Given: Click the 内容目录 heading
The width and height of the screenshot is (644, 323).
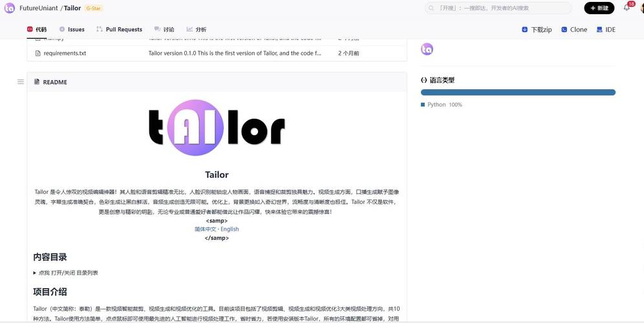Looking at the screenshot, I should tap(50, 257).
